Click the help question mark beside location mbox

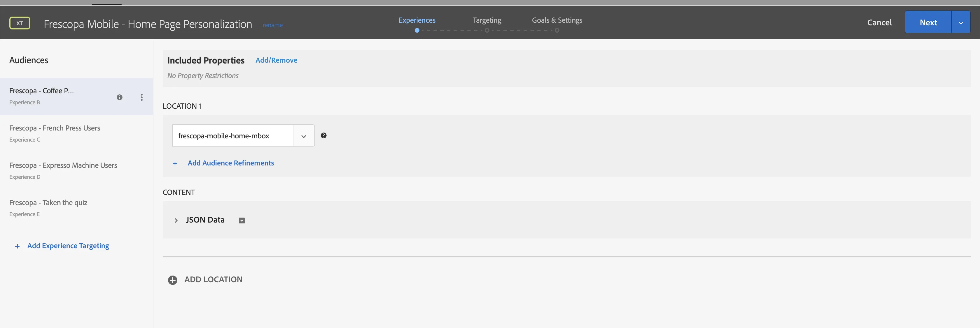[323, 135]
